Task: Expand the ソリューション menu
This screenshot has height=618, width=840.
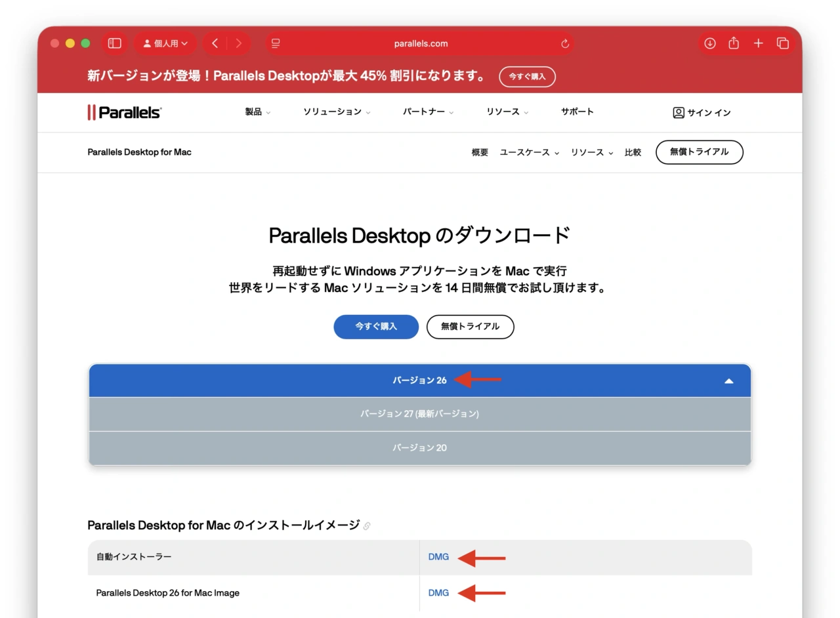Action: (337, 112)
